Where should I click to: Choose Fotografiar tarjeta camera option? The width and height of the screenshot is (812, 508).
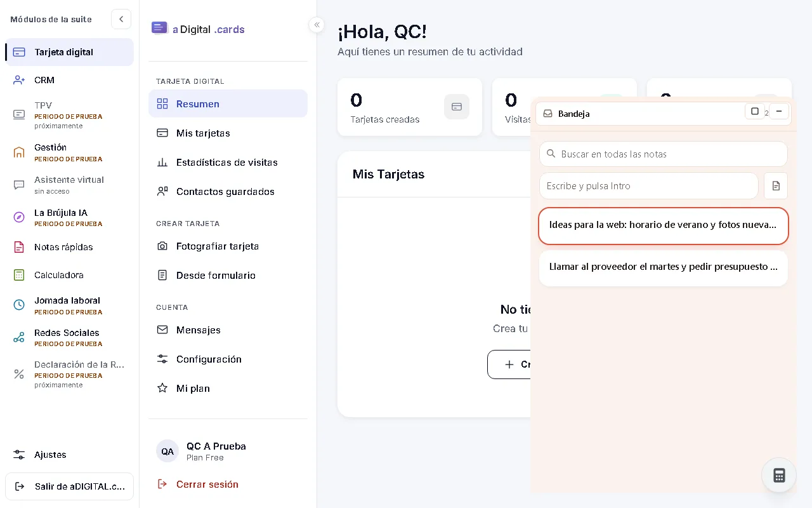click(228, 246)
